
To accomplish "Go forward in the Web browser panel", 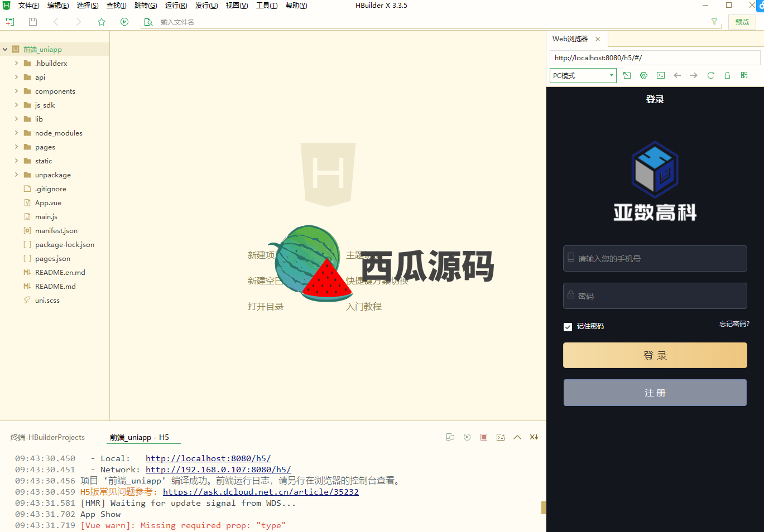I will 694,75.
